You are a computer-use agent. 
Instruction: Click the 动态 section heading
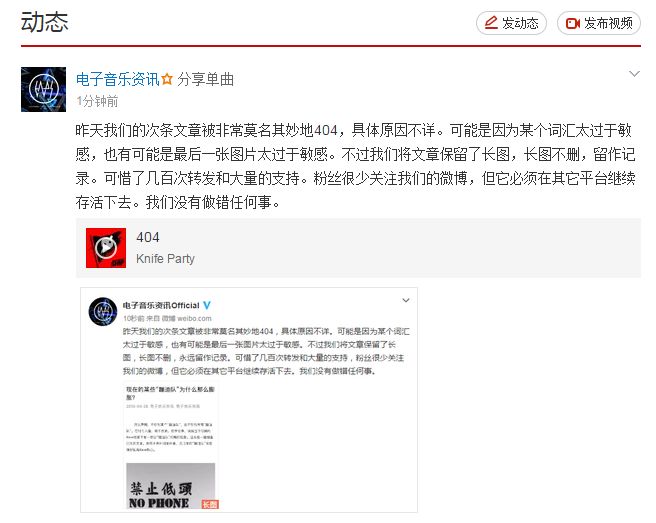(44, 22)
